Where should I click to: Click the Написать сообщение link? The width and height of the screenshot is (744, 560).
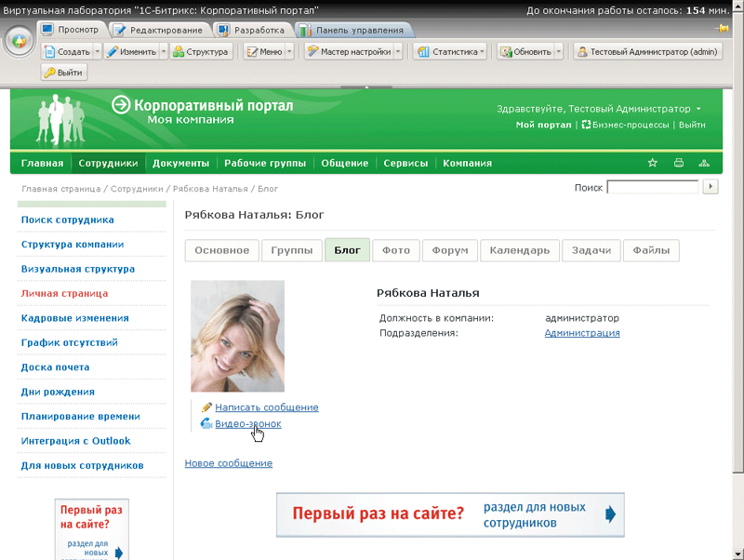coord(267,407)
